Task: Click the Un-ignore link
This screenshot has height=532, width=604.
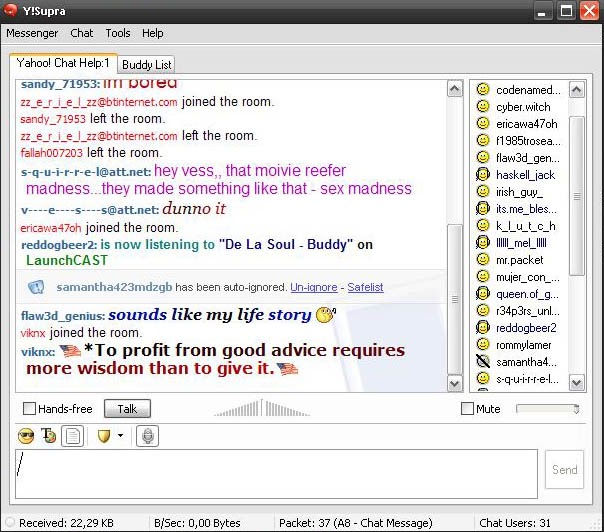Action: [x=314, y=287]
